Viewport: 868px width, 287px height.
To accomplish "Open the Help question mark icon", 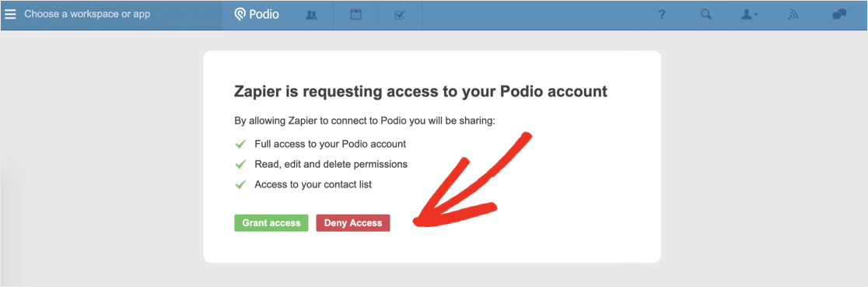I will [x=662, y=15].
